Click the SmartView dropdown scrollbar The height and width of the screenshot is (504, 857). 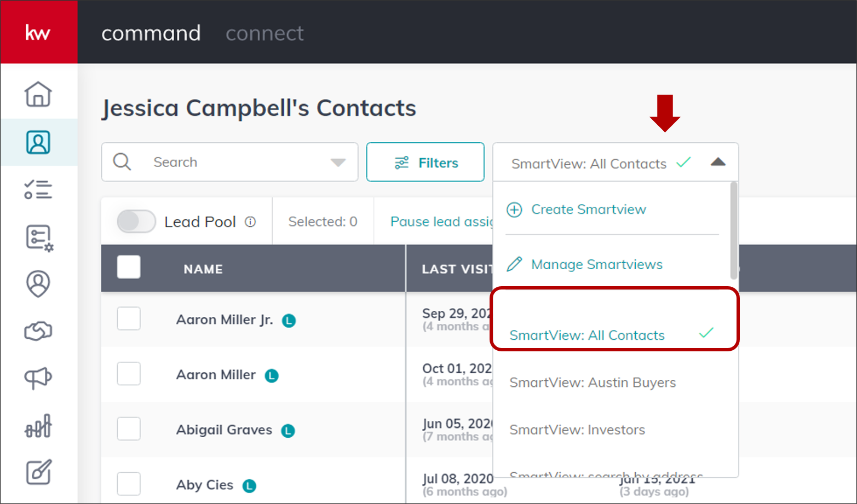pos(734,231)
